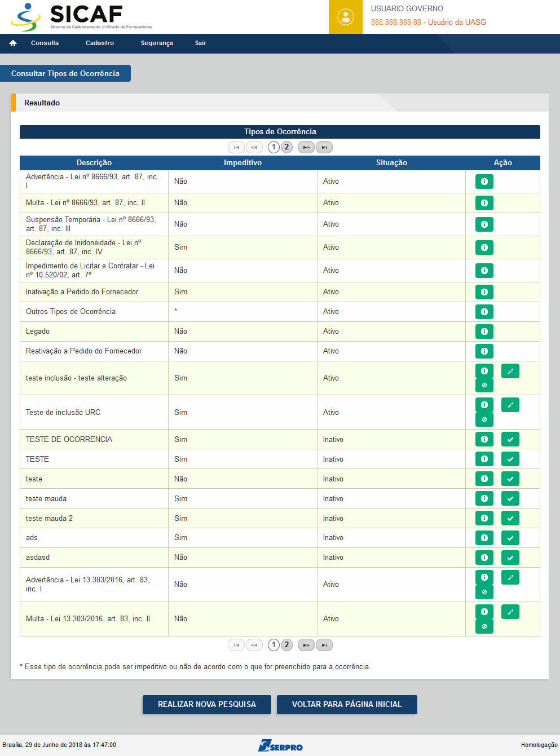View info for 'Teste de inclusão URC'
This screenshot has height=756, width=560.
pos(484,405)
